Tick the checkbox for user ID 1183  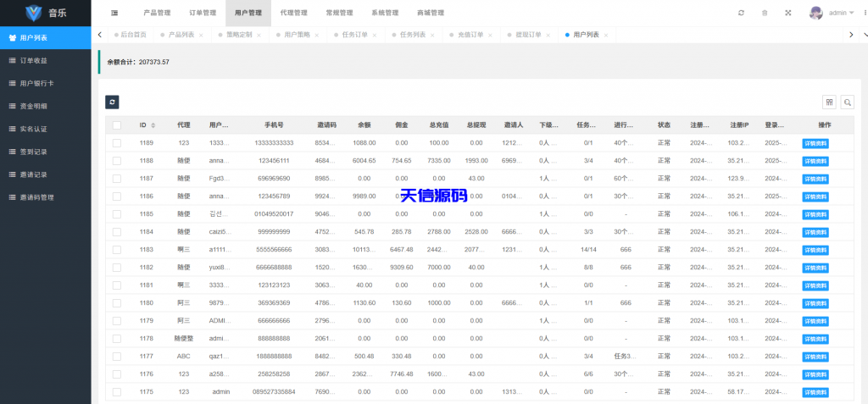(117, 250)
